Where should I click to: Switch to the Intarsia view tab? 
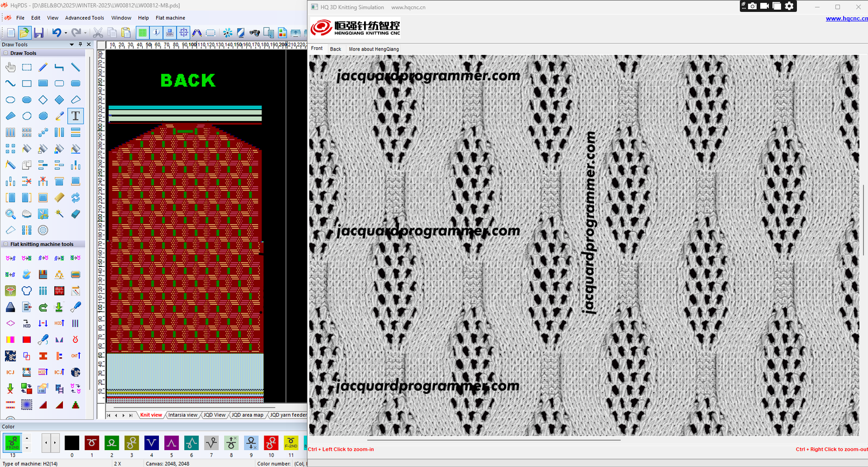pos(182,415)
